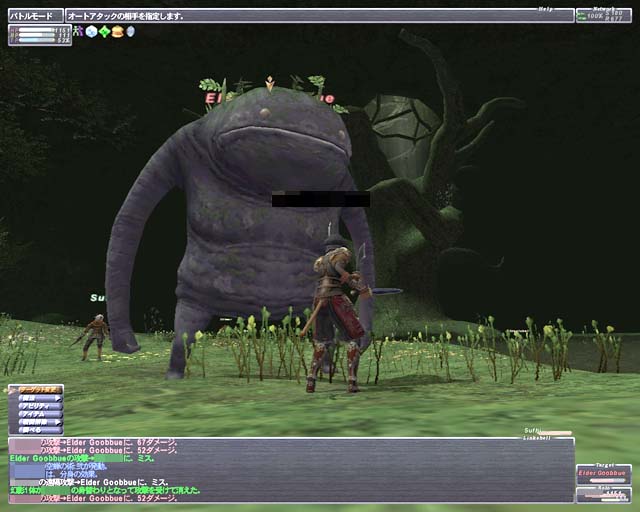Click the Linkshell label on the chat window
Image resolution: width=640 pixels, height=512 pixels.
click(537, 438)
